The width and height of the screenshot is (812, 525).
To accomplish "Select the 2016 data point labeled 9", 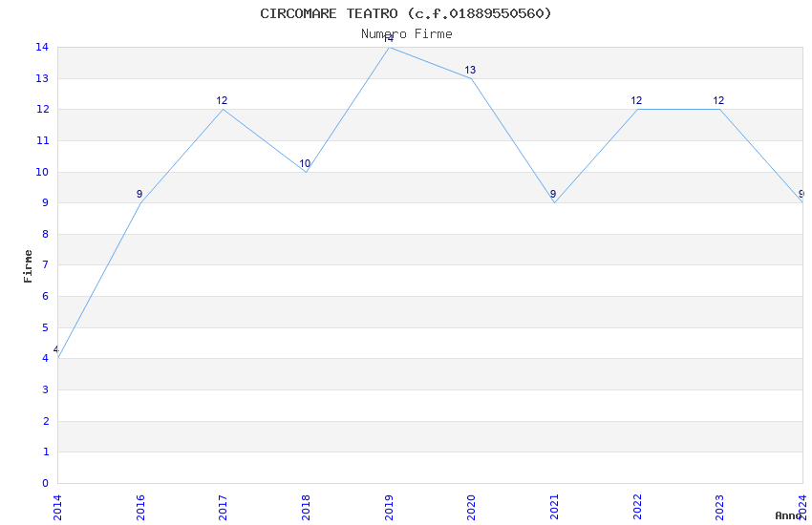I will coord(139,194).
